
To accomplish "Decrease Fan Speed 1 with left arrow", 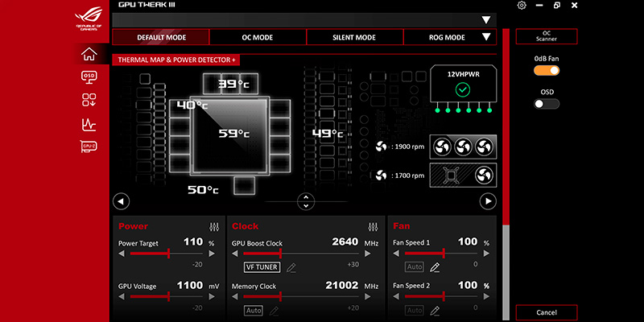I will 396,254.
